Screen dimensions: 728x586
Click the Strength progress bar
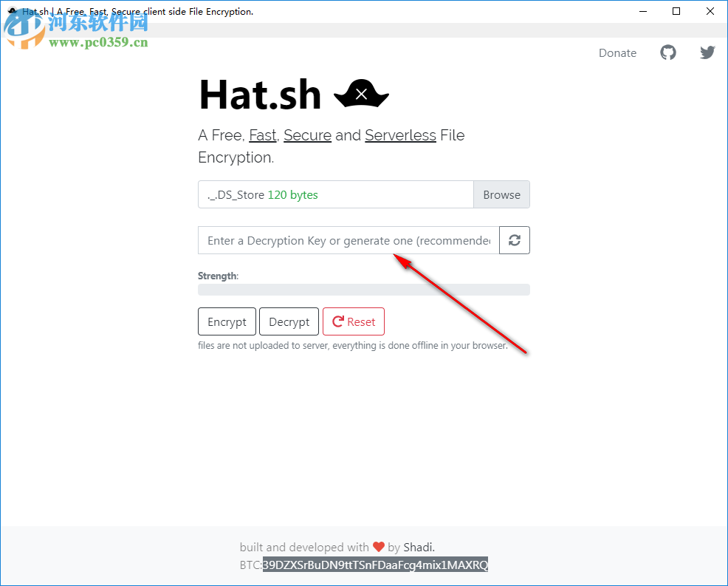(x=363, y=289)
